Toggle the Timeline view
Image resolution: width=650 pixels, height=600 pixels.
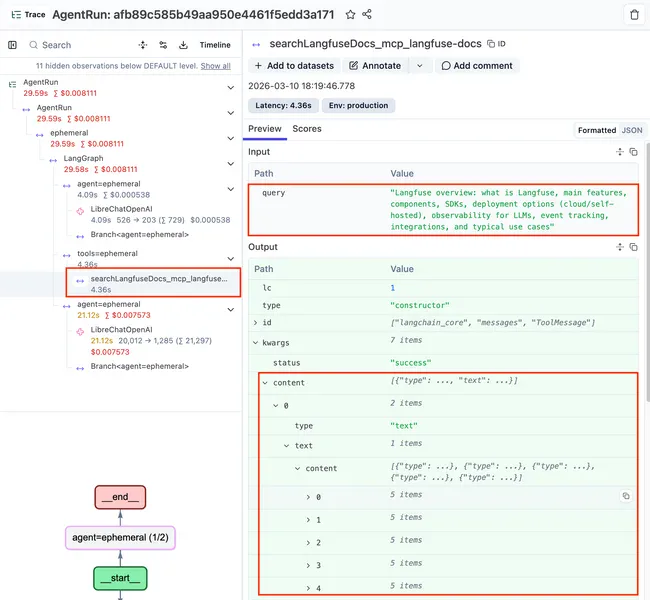pyautogui.click(x=215, y=45)
